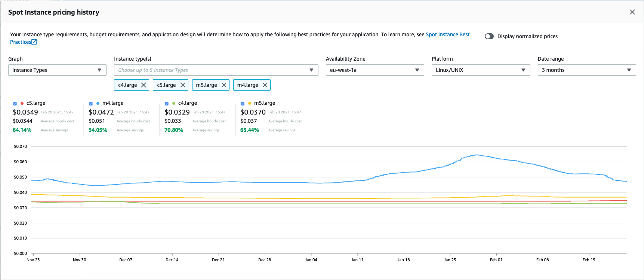Uncheck the c5.large legend checkbox

(15, 104)
